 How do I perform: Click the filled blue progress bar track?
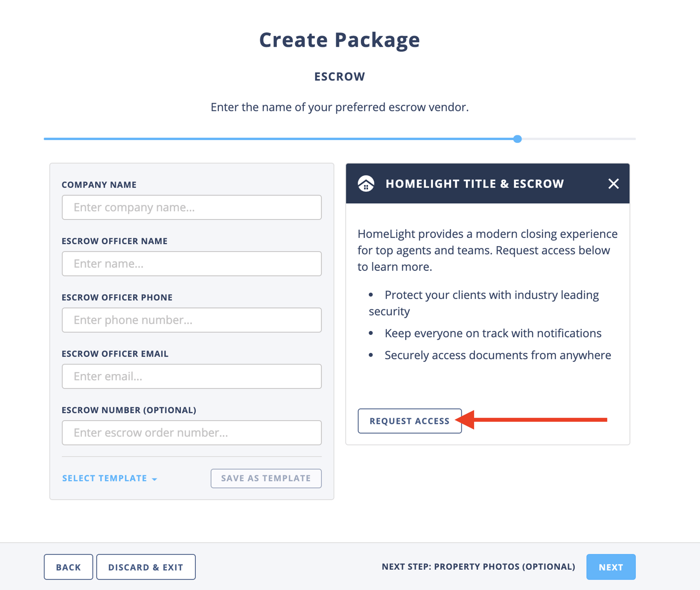pyautogui.click(x=279, y=139)
